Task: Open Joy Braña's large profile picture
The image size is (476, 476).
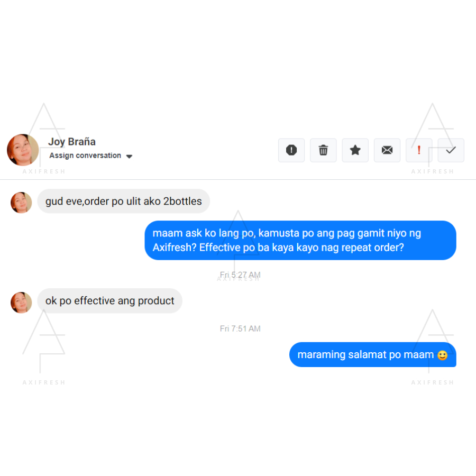Action: tap(23, 150)
